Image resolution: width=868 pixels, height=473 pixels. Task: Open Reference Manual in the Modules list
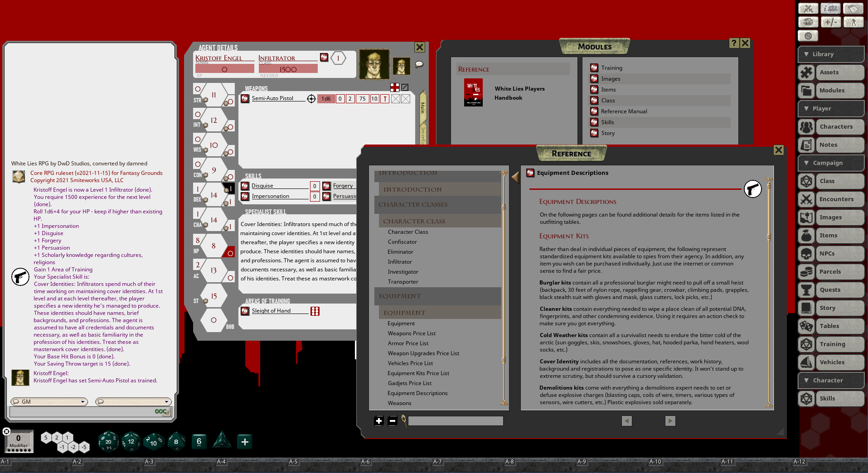[x=624, y=111]
